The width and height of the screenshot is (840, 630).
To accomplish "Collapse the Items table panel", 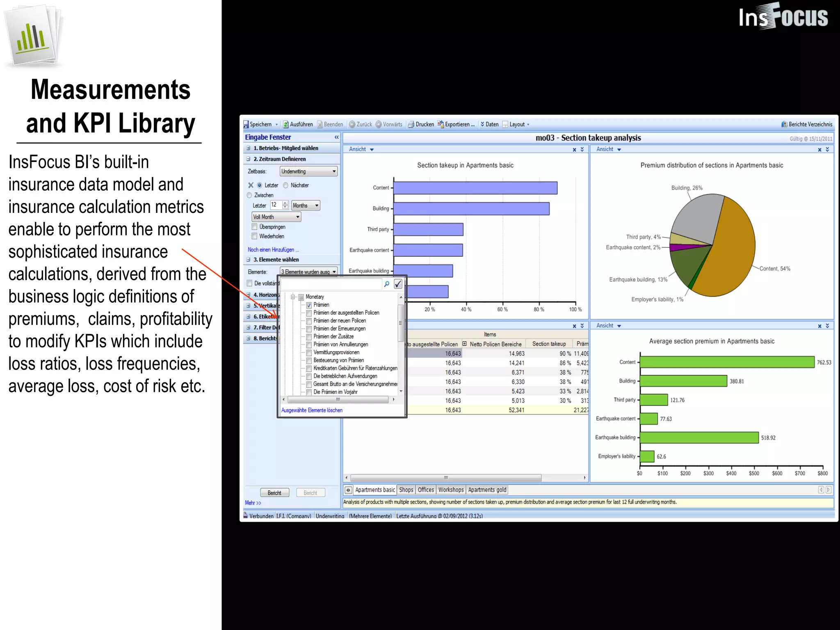I will 582,326.
